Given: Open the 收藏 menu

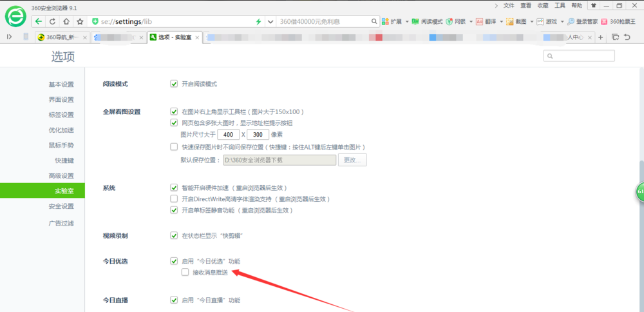Looking at the screenshot, I should point(543,5).
